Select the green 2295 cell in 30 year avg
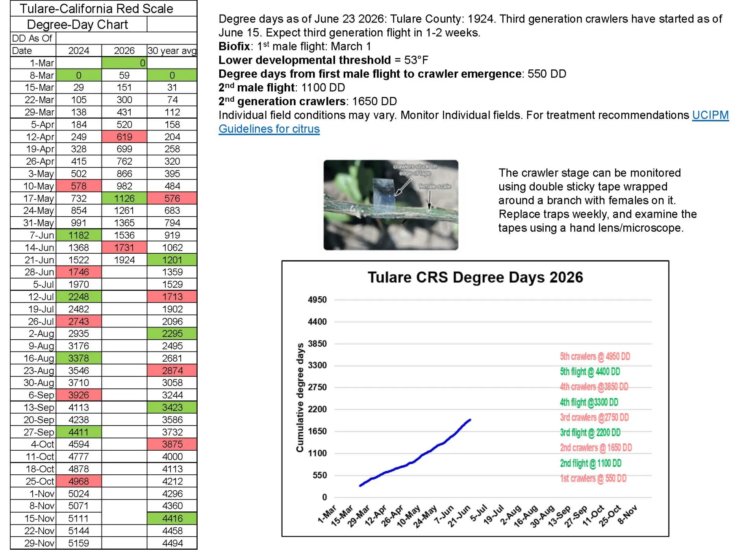This screenshot has width=756, height=550. coord(172,333)
